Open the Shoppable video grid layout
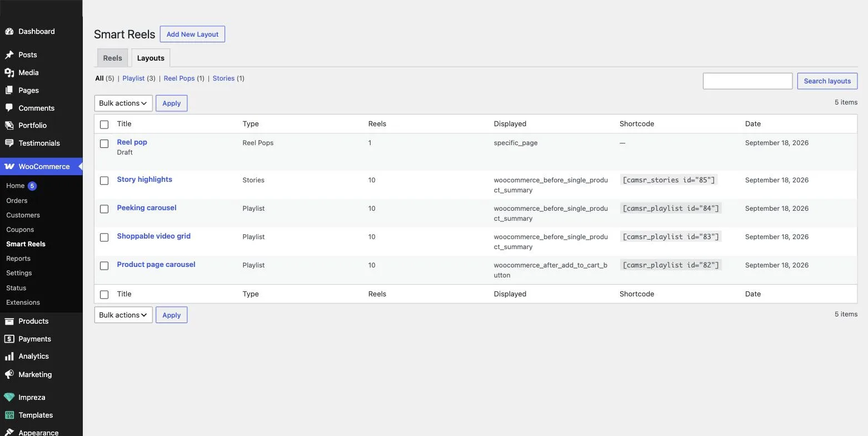This screenshot has height=436, width=868. [x=153, y=236]
